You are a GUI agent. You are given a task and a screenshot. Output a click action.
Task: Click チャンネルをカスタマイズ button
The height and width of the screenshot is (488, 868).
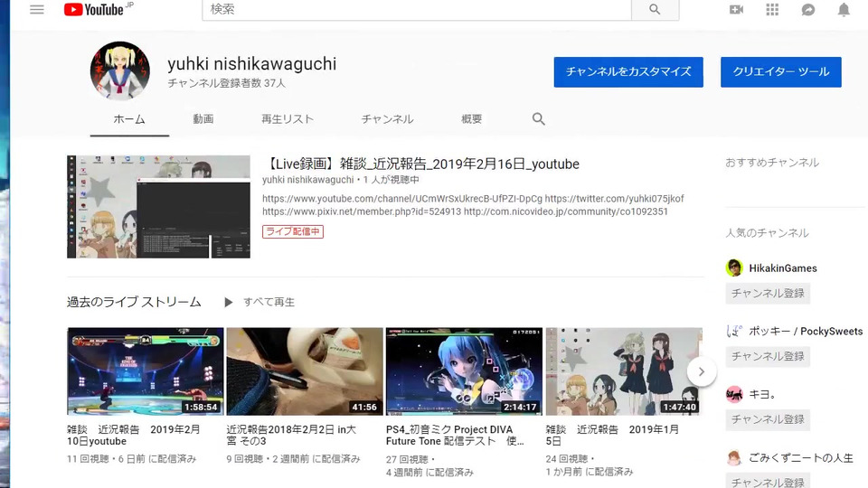pos(628,72)
